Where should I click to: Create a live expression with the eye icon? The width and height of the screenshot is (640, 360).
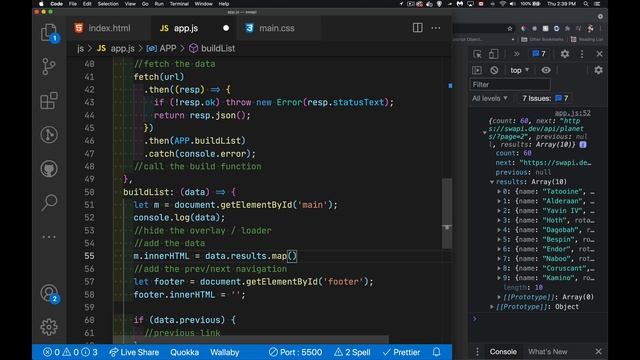(x=546, y=70)
